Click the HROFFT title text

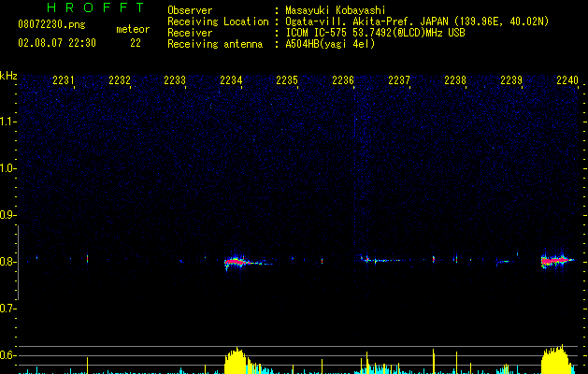coord(95,7)
